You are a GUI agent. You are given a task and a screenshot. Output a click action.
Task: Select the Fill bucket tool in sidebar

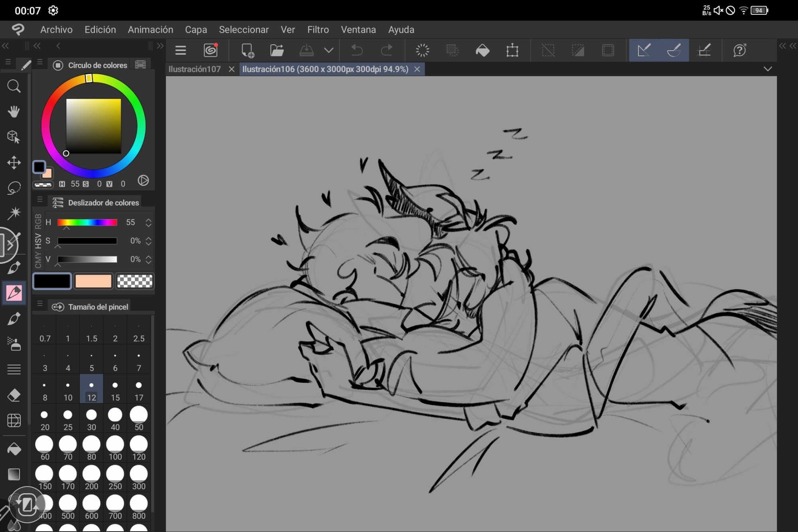click(14, 449)
